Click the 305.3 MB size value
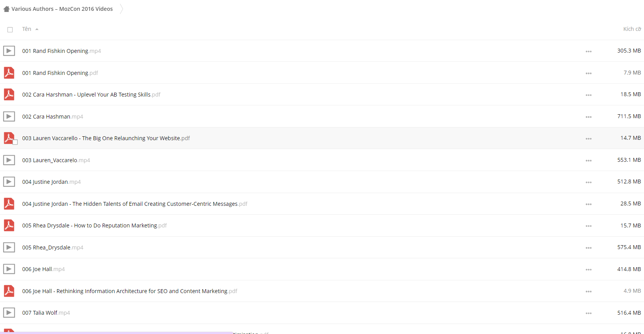 coord(629,51)
